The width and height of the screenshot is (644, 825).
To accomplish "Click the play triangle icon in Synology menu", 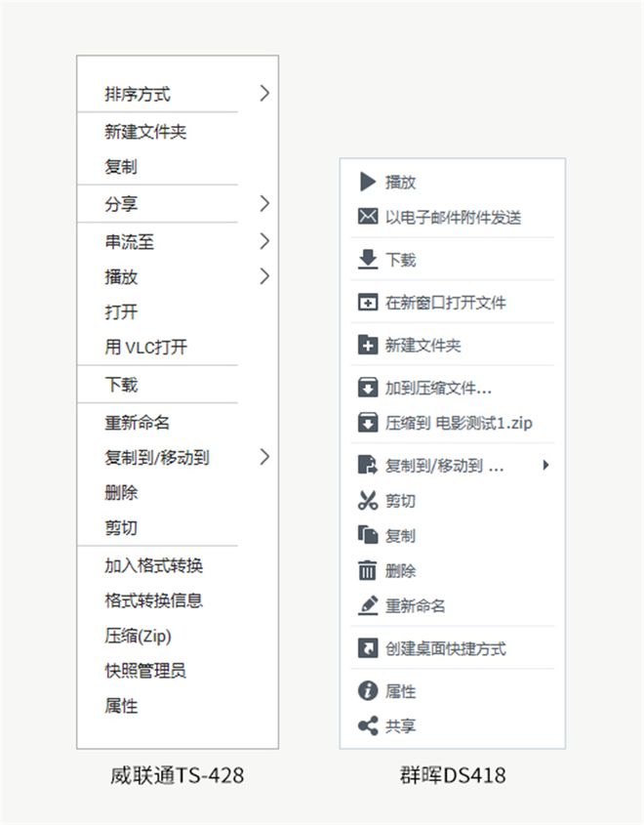I will [368, 182].
